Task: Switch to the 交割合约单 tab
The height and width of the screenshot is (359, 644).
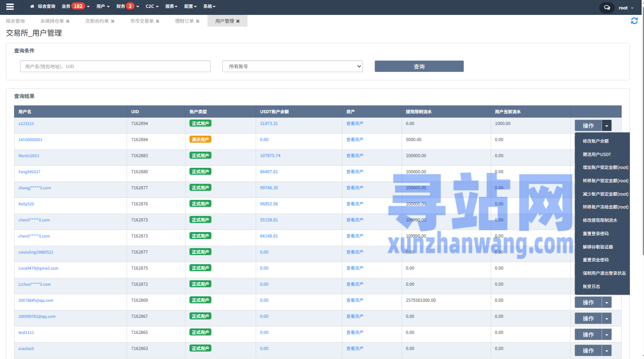Action: [x=96, y=21]
